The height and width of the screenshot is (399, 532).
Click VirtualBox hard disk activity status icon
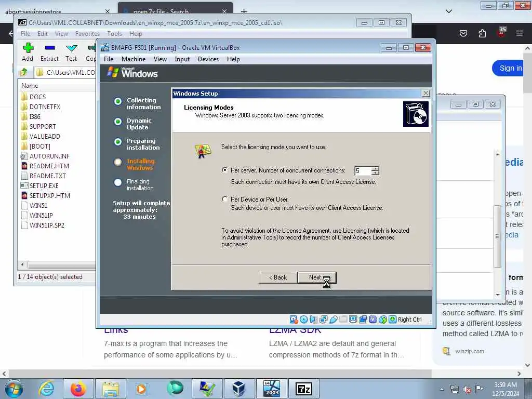point(294,320)
